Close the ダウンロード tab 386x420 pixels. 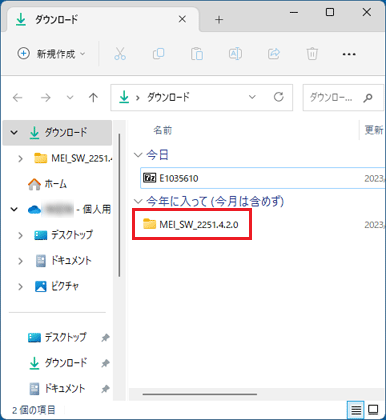(x=182, y=19)
